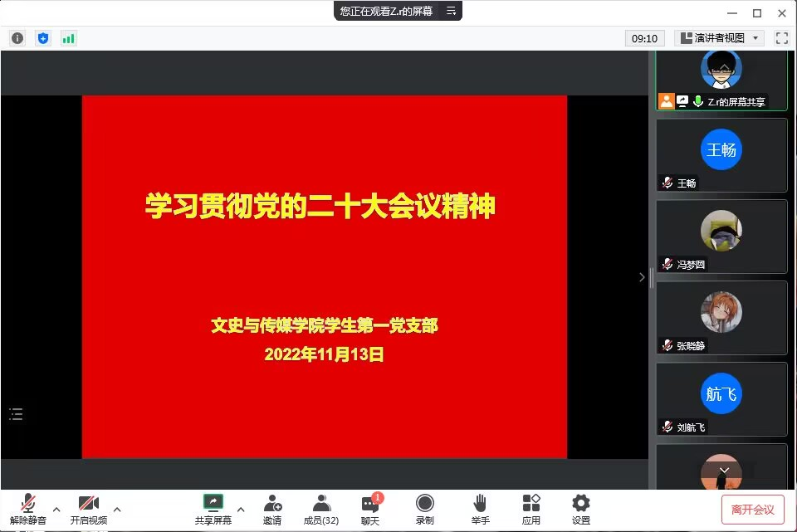The height and width of the screenshot is (532, 797).
Task: Start recording with 录制 button
Action: point(425,509)
